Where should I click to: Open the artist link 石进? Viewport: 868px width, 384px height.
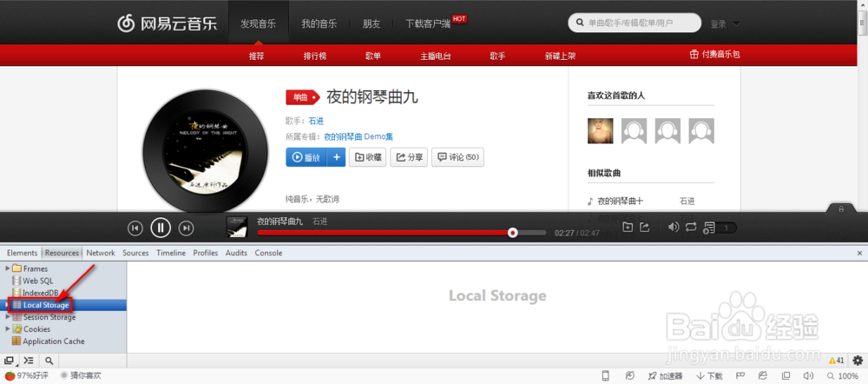(316, 121)
